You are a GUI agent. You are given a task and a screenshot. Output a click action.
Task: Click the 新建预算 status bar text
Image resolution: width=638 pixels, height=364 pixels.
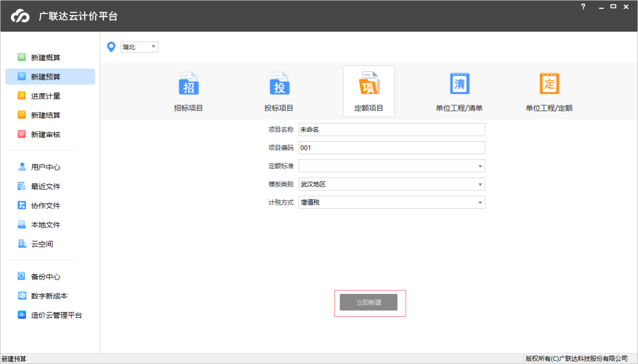[x=14, y=359]
